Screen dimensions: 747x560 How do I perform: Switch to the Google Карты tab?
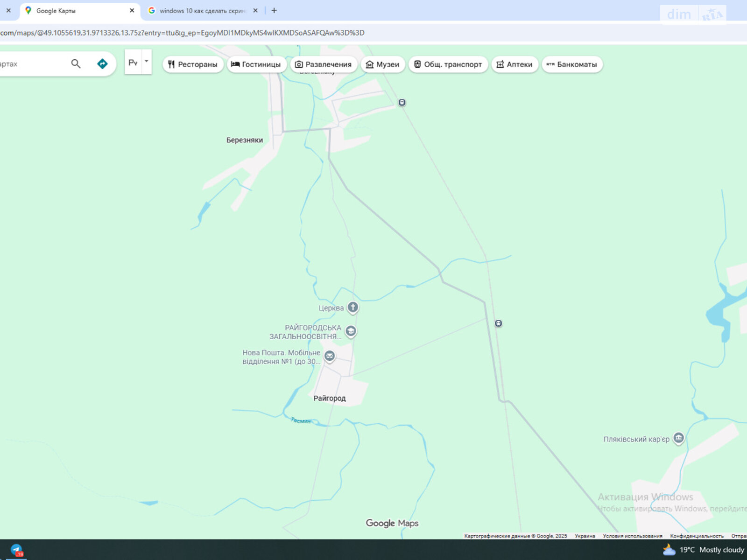click(75, 11)
